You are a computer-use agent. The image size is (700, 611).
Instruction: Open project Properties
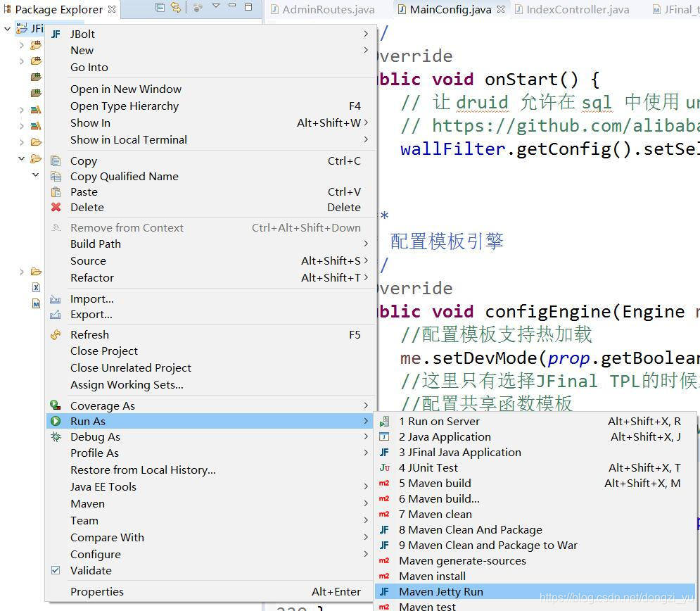tap(211, 592)
